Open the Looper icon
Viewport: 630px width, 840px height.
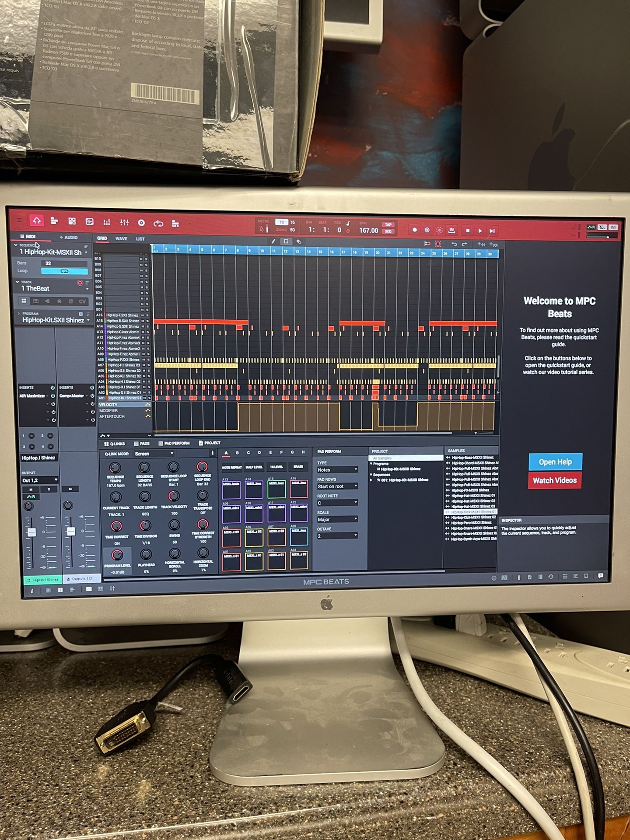pos(158,223)
